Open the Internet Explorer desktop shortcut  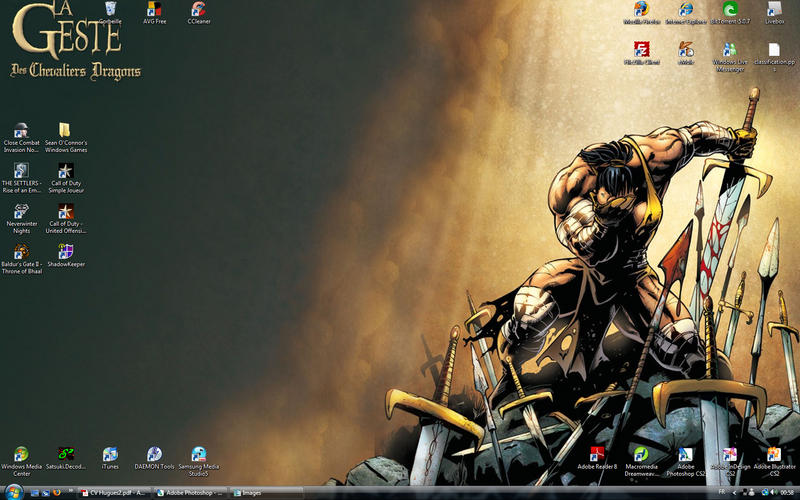(686, 13)
